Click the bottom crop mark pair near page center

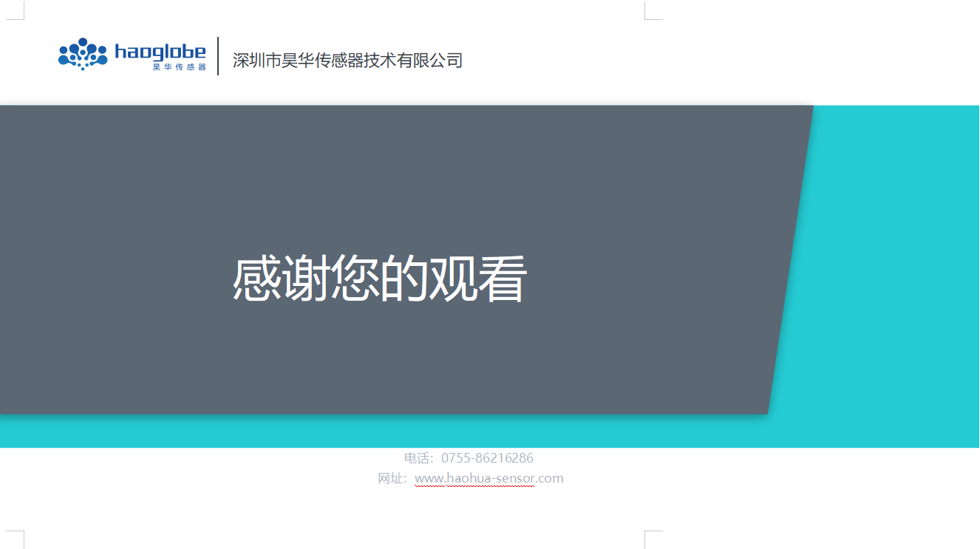click(x=653, y=536)
